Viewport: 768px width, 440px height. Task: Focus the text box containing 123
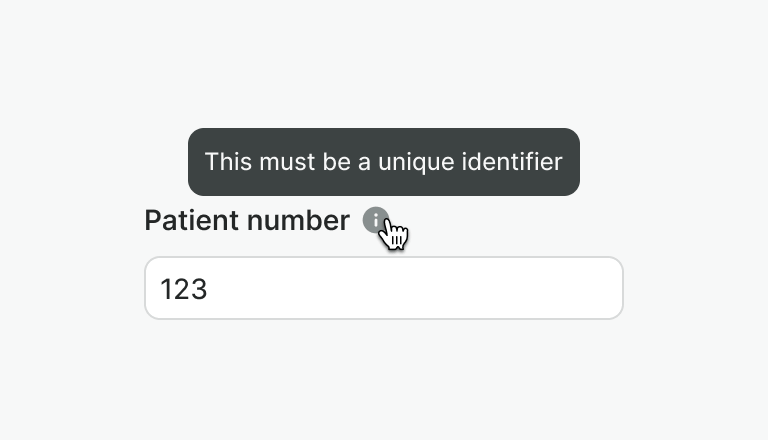click(x=383, y=288)
